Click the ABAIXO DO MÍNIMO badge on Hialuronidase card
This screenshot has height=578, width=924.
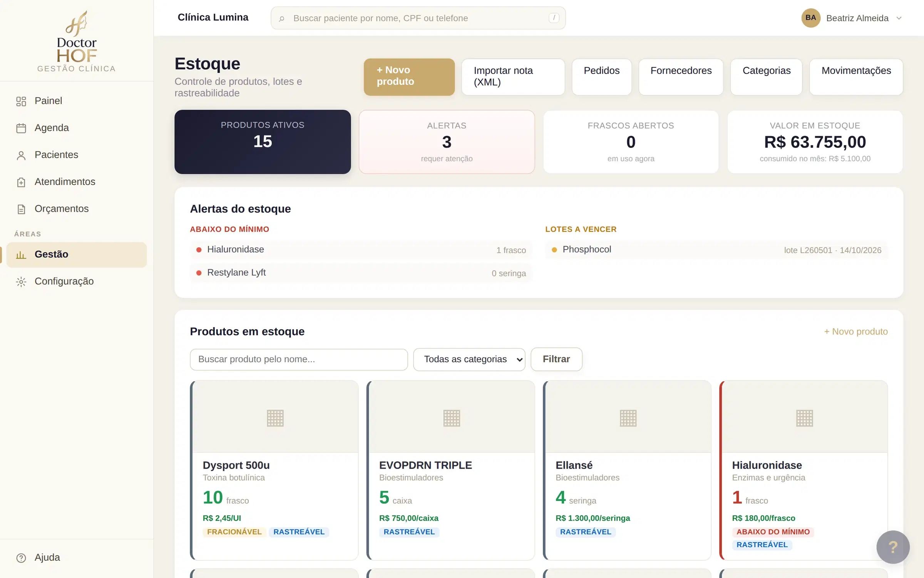point(773,532)
